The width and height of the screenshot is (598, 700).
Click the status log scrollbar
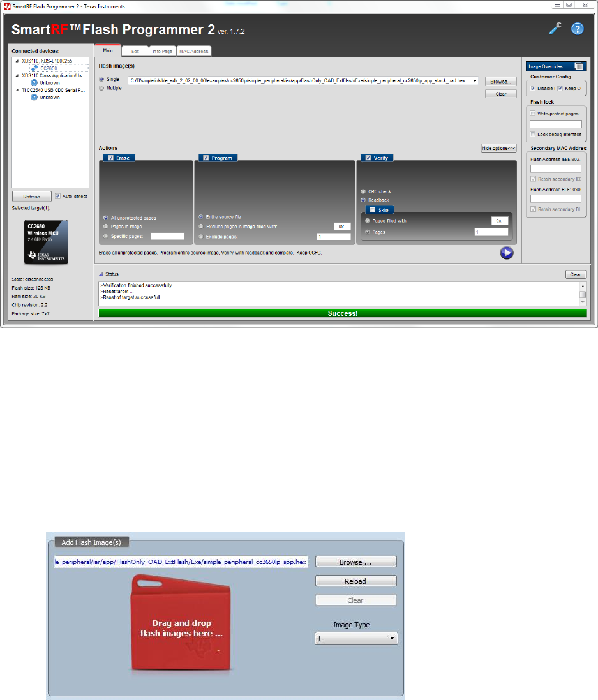583,294
